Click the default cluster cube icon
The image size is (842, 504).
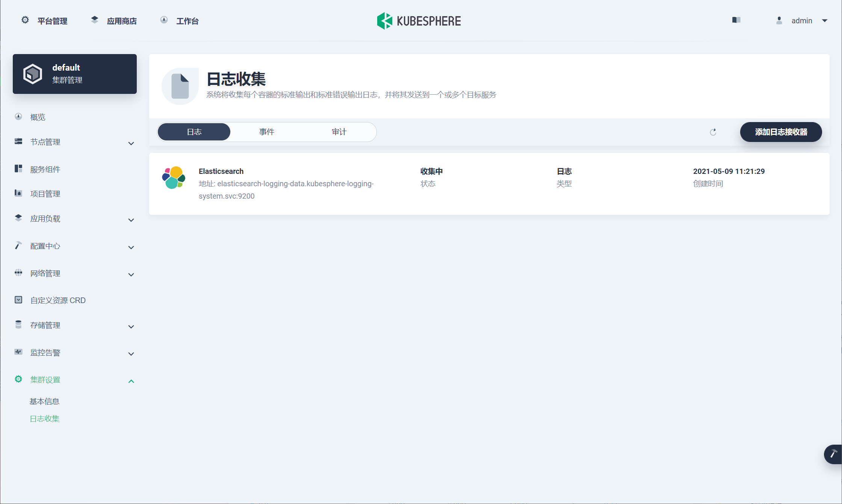[33, 74]
